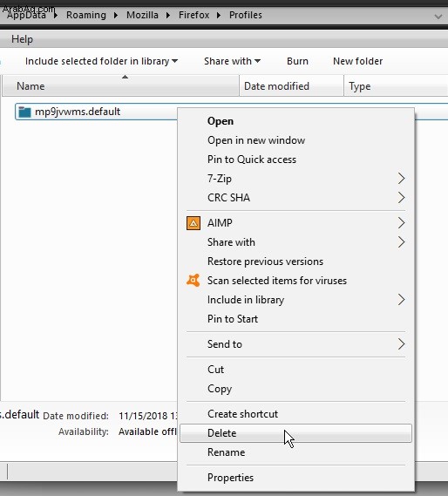Go to Mozilla in the breadcrumb path
The height and width of the screenshot is (496, 448).
(142, 15)
